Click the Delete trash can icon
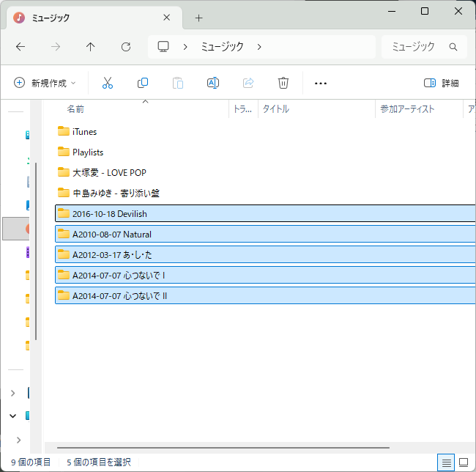The height and width of the screenshot is (472, 476). tap(283, 83)
